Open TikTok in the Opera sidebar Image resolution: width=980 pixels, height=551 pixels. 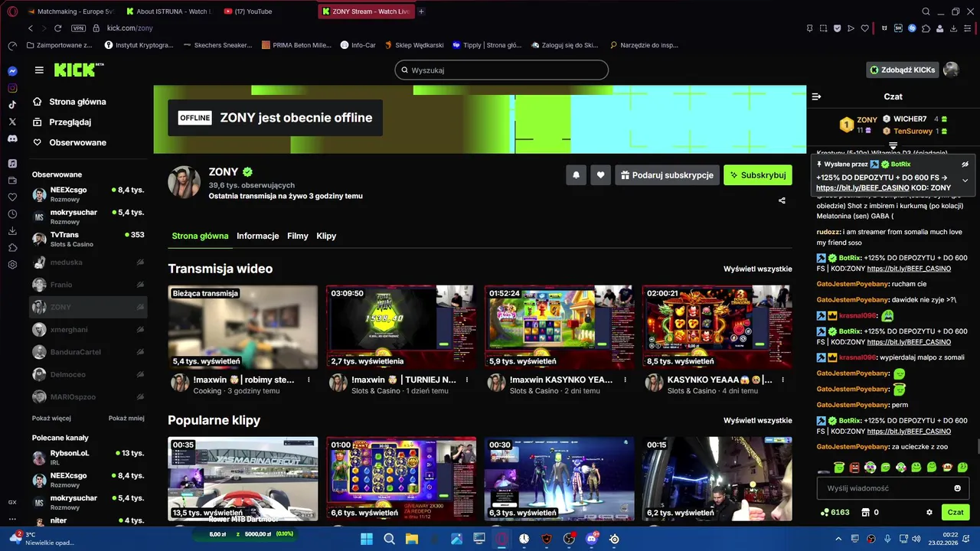(12, 105)
